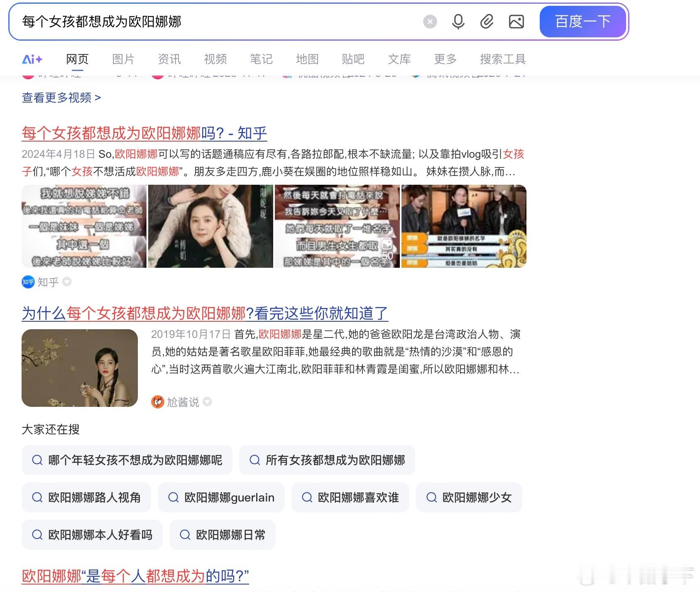Screen dimensions: 700x592
Task: Click the 查看更多视频 link
Action: pos(61,98)
